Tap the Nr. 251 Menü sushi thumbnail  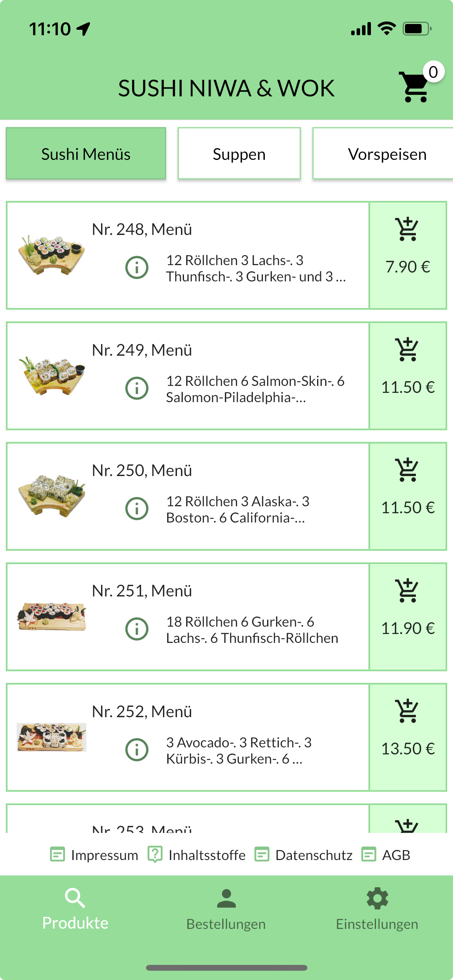(51, 617)
